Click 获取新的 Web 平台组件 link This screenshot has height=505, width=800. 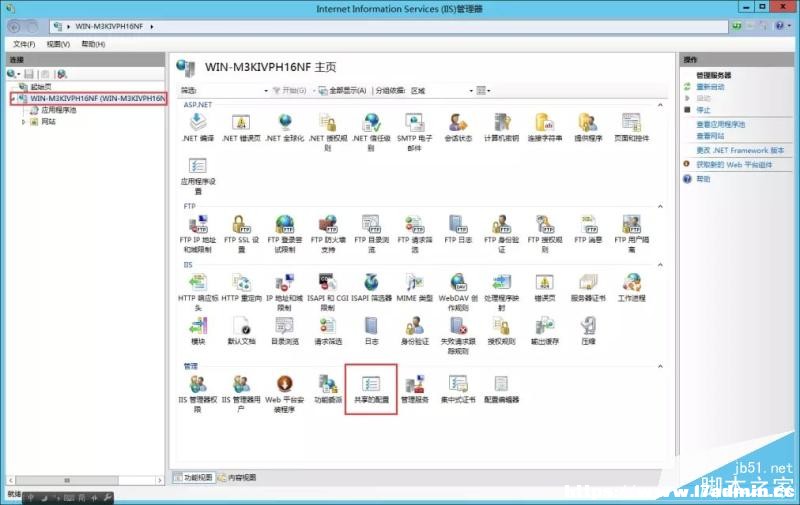point(734,165)
